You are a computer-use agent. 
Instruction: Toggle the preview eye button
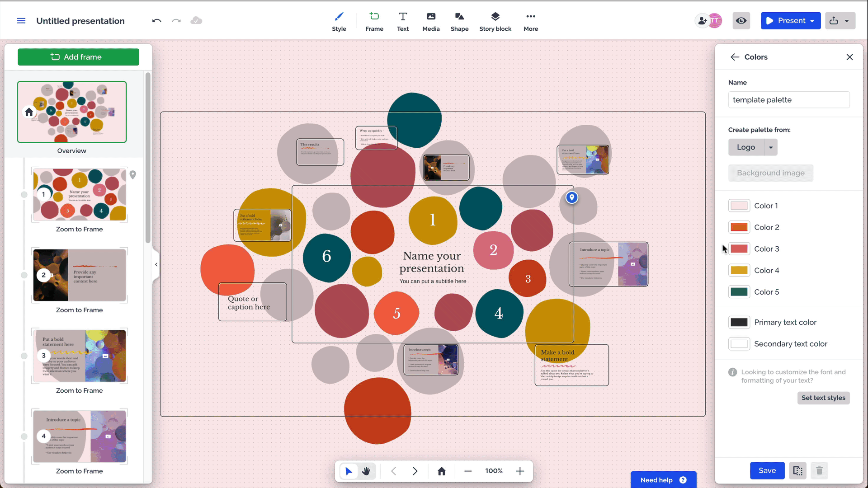click(x=741, y=21)
